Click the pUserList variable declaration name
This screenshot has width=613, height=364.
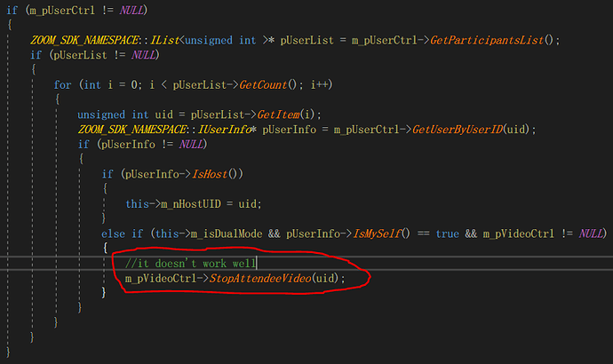[306, 40]
